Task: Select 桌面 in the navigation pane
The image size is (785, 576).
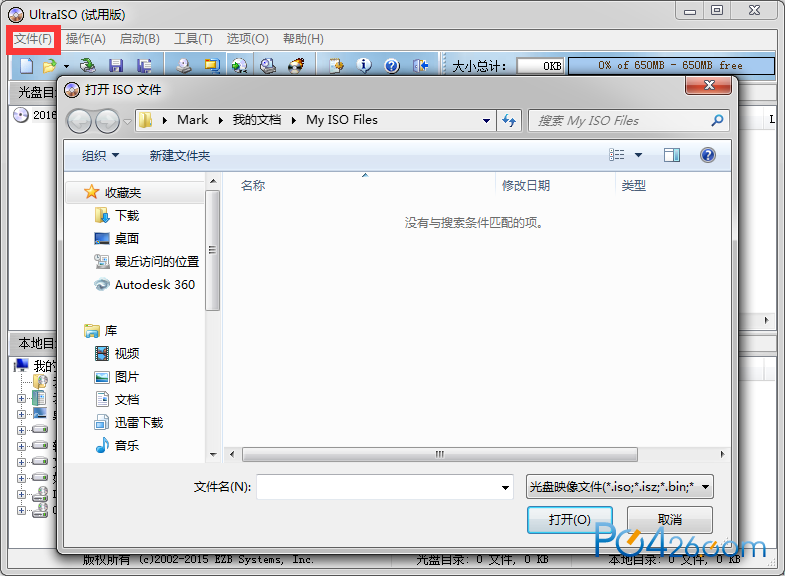Action: point(127,239)
